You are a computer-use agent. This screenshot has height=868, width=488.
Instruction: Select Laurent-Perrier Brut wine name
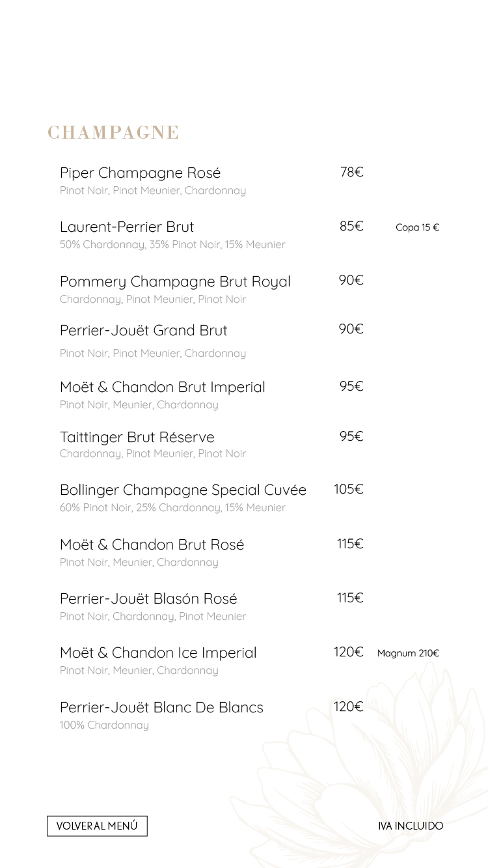point(127,227)
